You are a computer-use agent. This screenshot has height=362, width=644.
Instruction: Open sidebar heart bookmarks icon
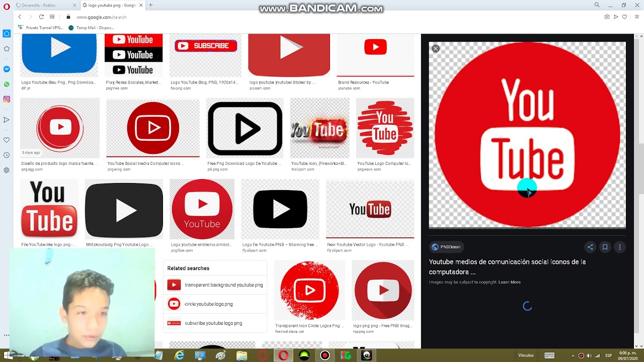click(x=7, y=140)
